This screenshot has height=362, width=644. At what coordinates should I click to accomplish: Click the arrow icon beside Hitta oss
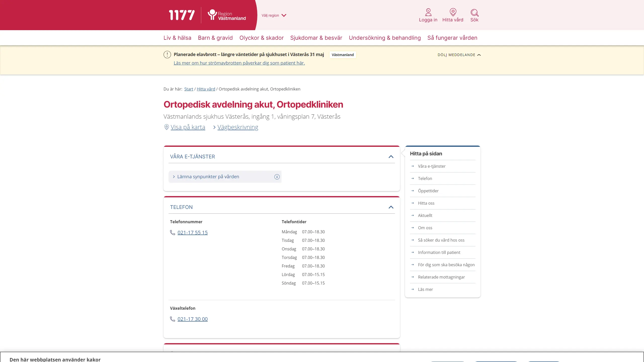tap(413, 203)
